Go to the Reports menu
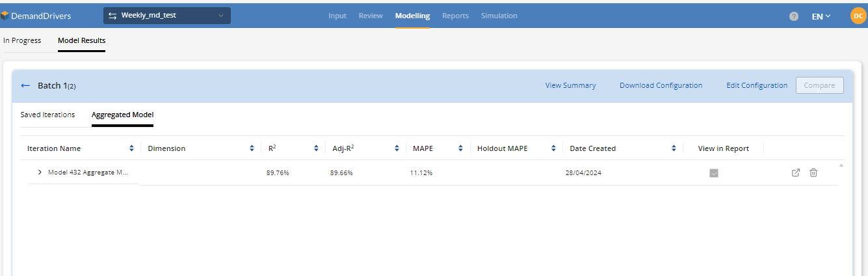The width and height of the screenshot is (868, 276). pyautogui.click(x=455, y=16)
